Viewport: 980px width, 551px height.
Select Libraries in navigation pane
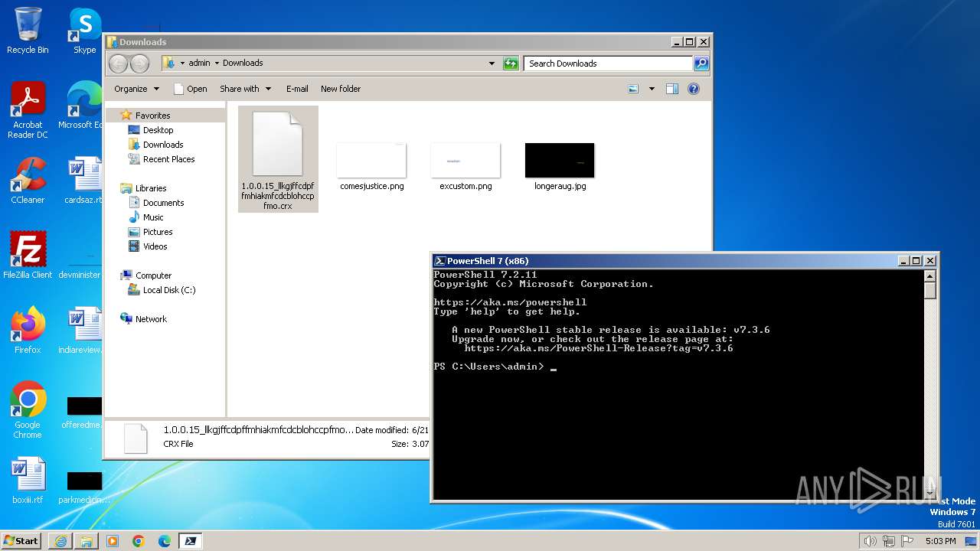click(x=151, y=188)
